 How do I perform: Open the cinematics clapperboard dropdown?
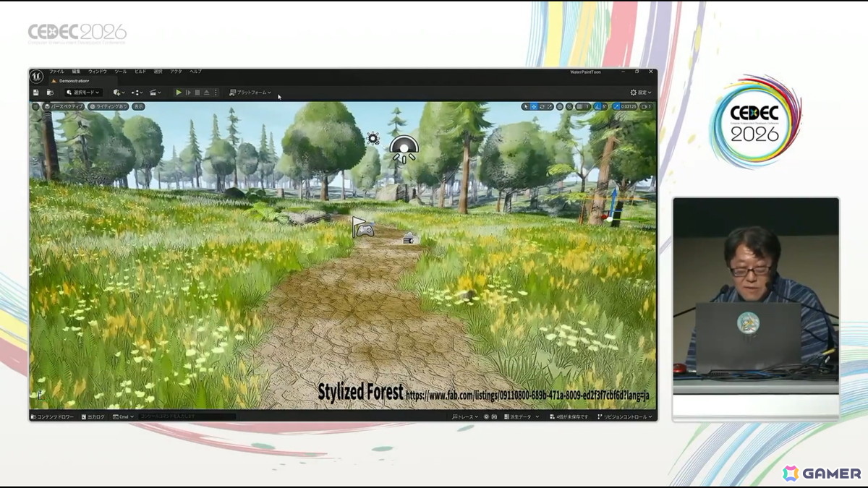[155, 93]
